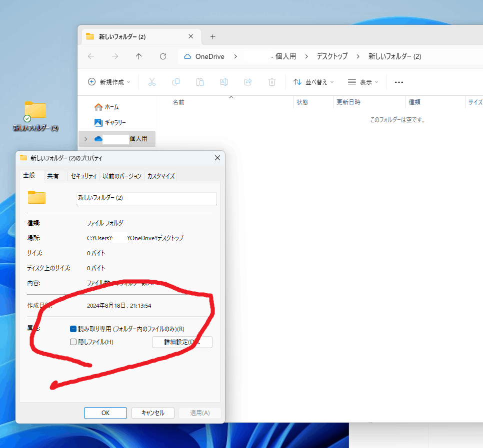This screenshot has width=483, height=448.
Task: Click the Share icon in toolbar
Action: [x=248, y=82]
